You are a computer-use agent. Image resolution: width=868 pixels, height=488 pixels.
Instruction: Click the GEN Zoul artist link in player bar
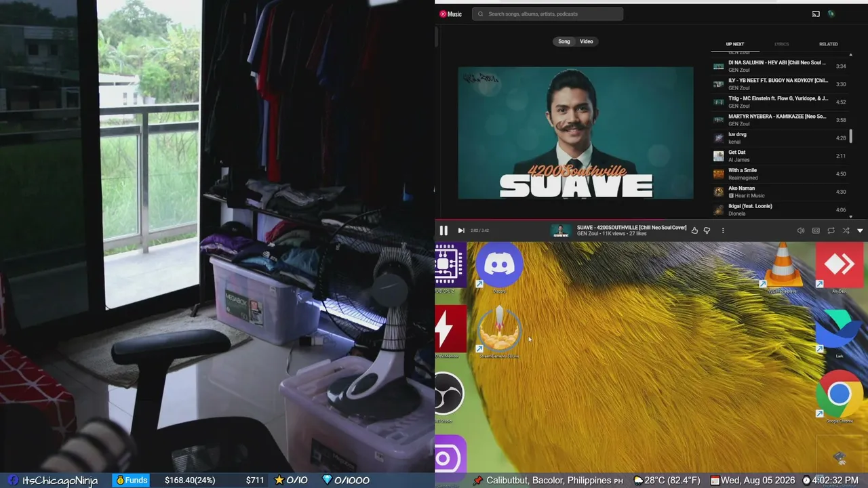(x=589, y=234)
